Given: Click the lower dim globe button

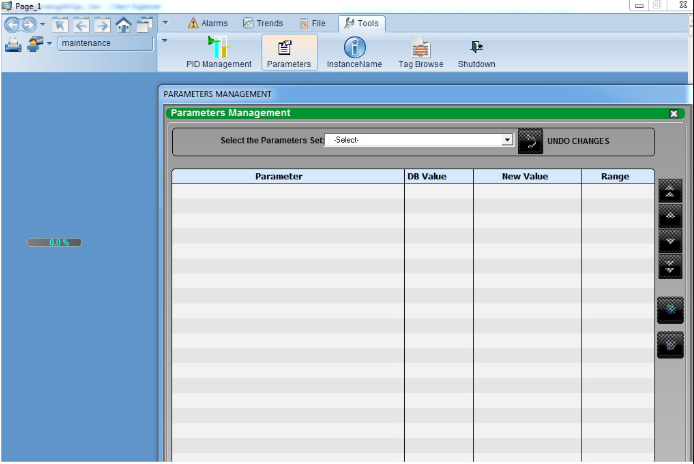Looking at the screenshot, I should pos(670,345).
